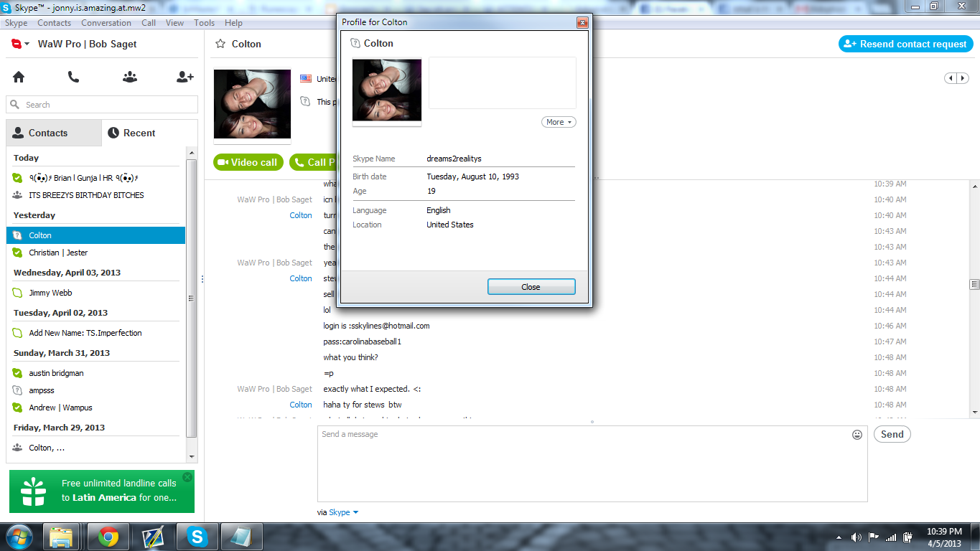Image resolution: width=980 pixels, height=551 pixels.
Task: Click the login is :sskylines@hotmail.com message
Action: (376, 326)
